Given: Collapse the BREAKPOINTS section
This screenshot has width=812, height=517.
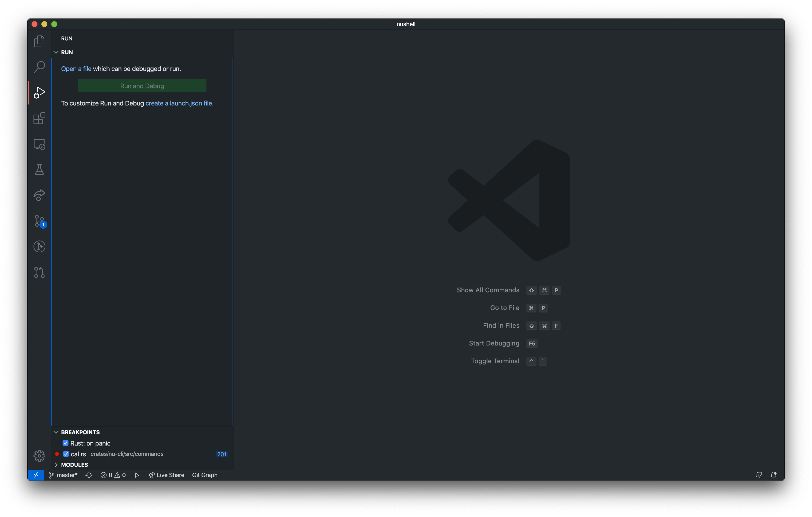Looking at the screenshot, I should (56, 432).
